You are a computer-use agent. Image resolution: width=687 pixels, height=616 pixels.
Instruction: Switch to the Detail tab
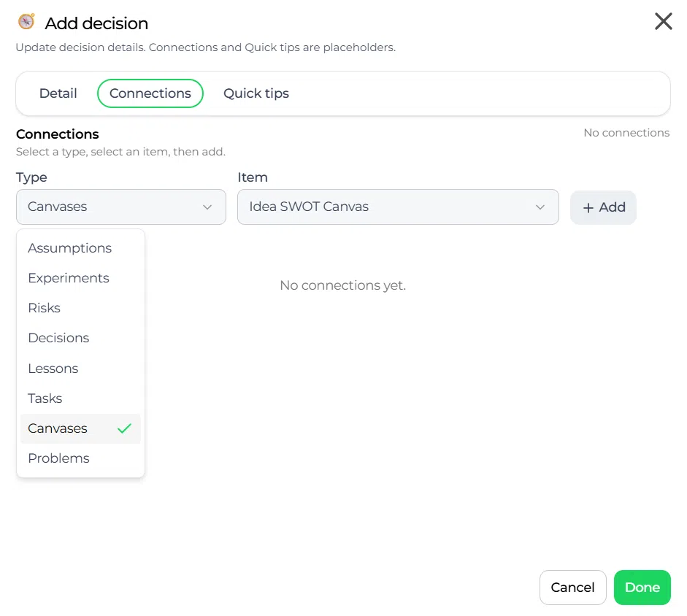click(58, 93)
